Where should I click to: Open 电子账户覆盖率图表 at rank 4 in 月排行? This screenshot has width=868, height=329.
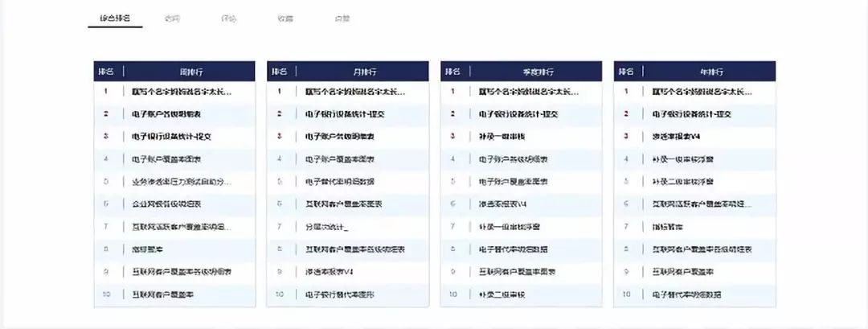pos(340,159)
